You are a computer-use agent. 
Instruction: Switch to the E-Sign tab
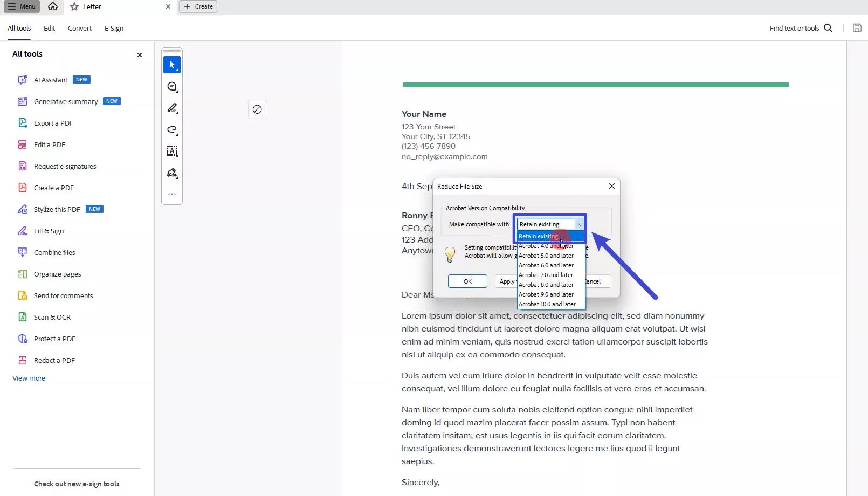[114, 28]
